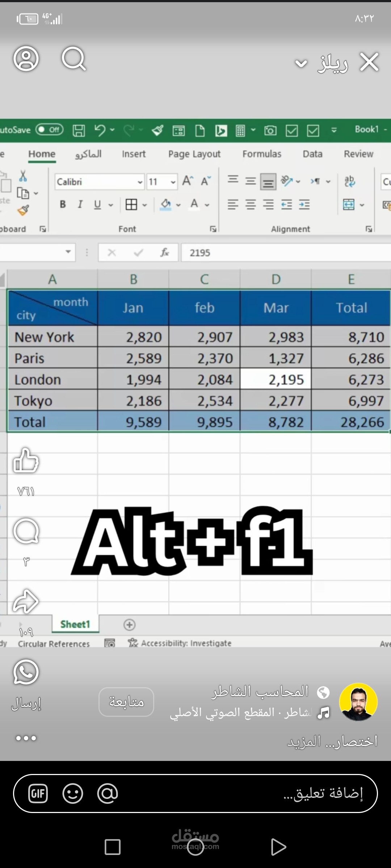Click Decrease Indent icon
The image size is (391, 868).
tap(286, 205)
